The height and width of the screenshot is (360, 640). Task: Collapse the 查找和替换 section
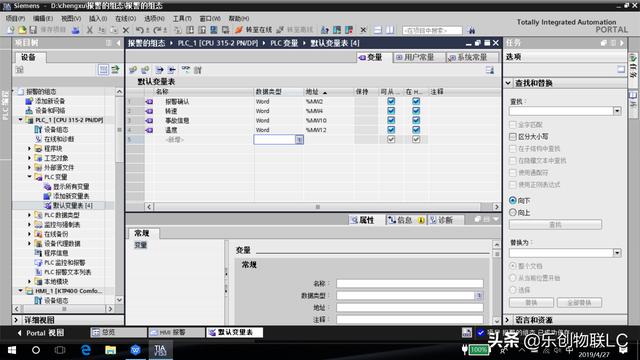click(x=508, y=83)
